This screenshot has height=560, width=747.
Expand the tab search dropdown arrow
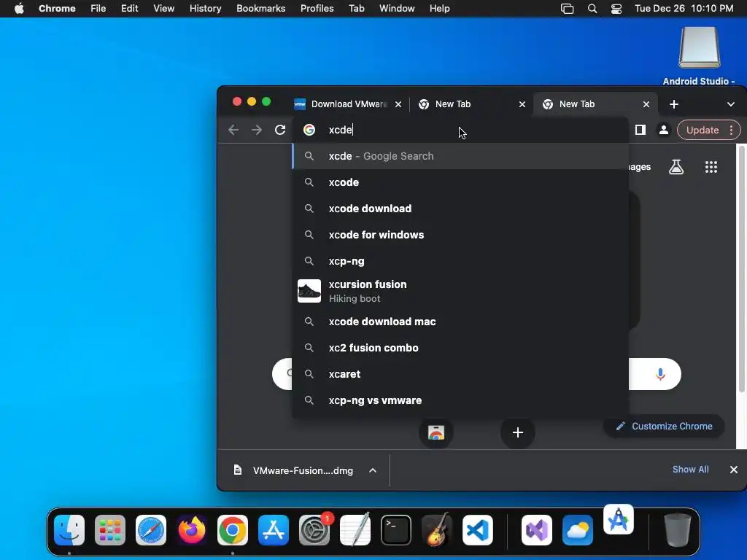pos(730,104)
